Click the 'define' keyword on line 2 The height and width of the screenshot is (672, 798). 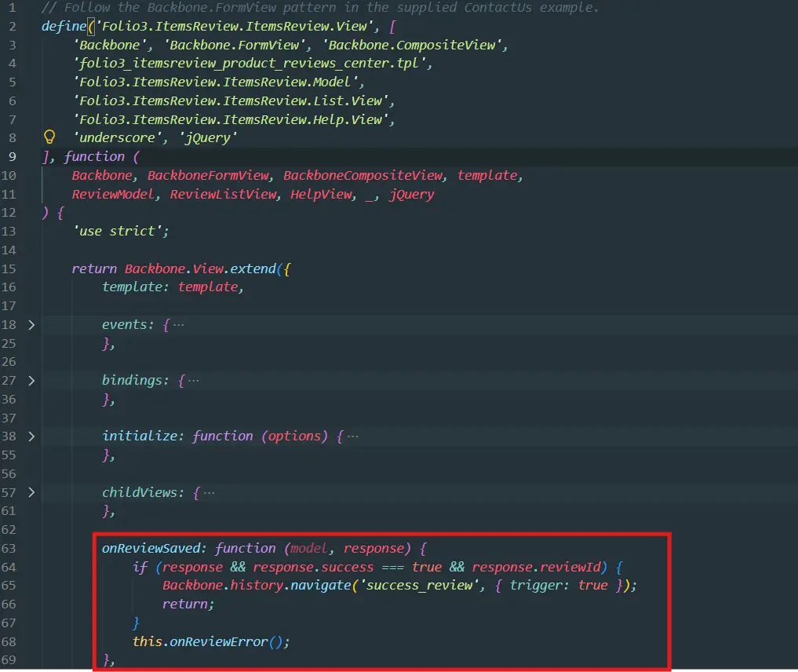click(64, 27)
